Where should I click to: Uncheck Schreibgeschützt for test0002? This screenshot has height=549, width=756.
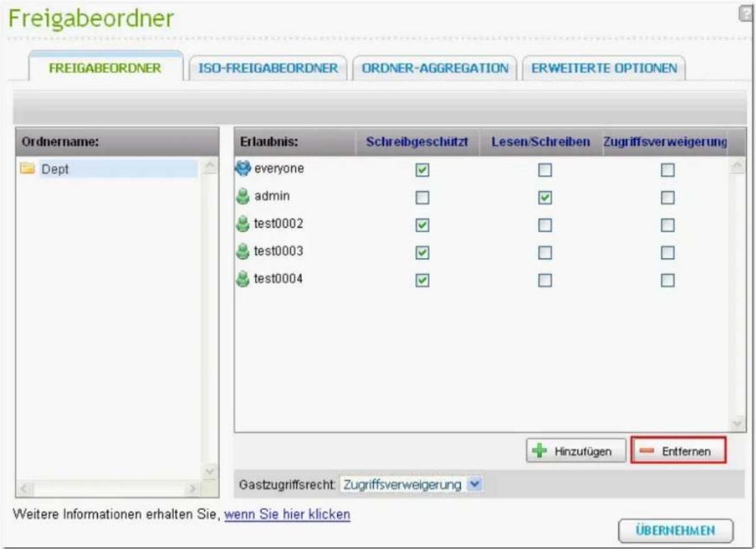(x=423, y=225)
